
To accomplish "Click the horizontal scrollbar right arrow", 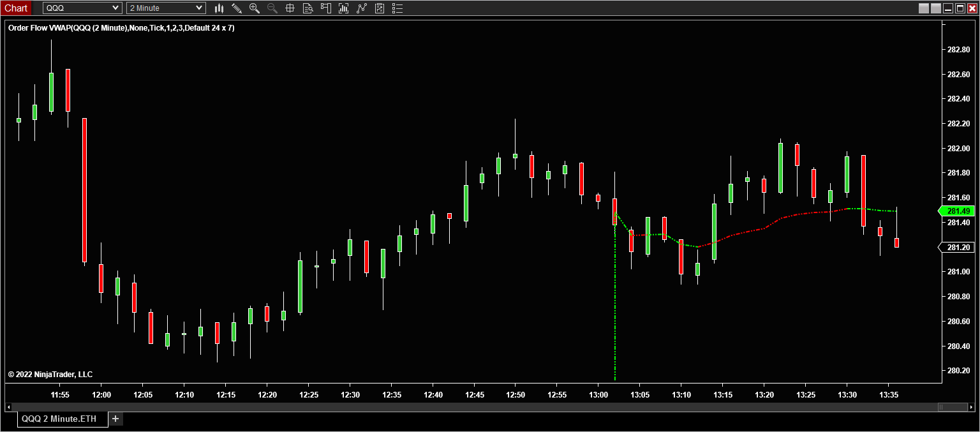I will 972,406.
